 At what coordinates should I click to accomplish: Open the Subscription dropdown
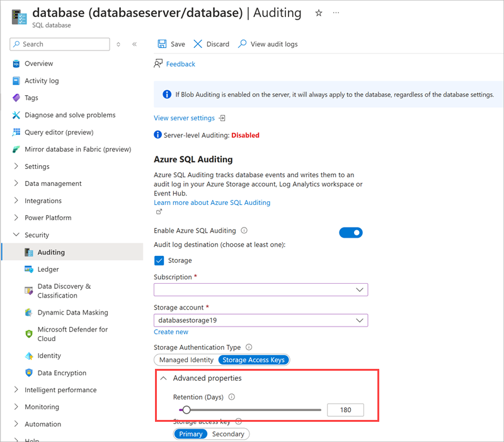(x=260, y=289)
